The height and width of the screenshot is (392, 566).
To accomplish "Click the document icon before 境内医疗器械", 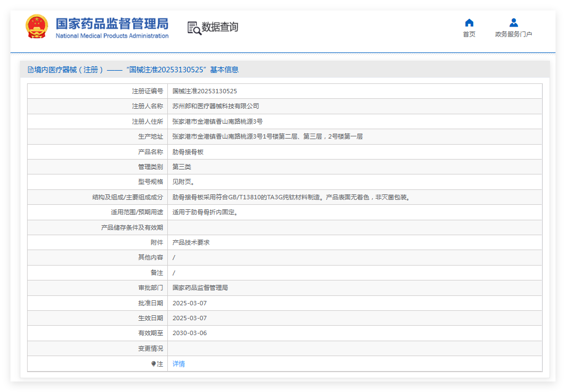I will [31, 70].
